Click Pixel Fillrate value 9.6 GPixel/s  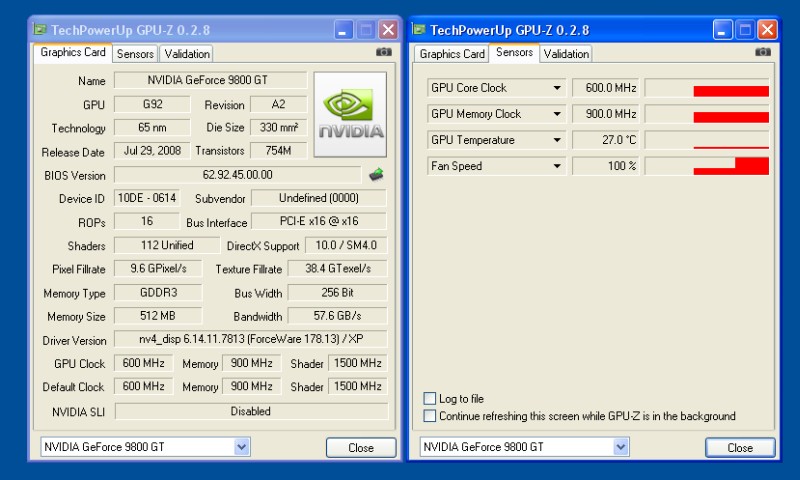pyautogui.click(x=158, y=268)
